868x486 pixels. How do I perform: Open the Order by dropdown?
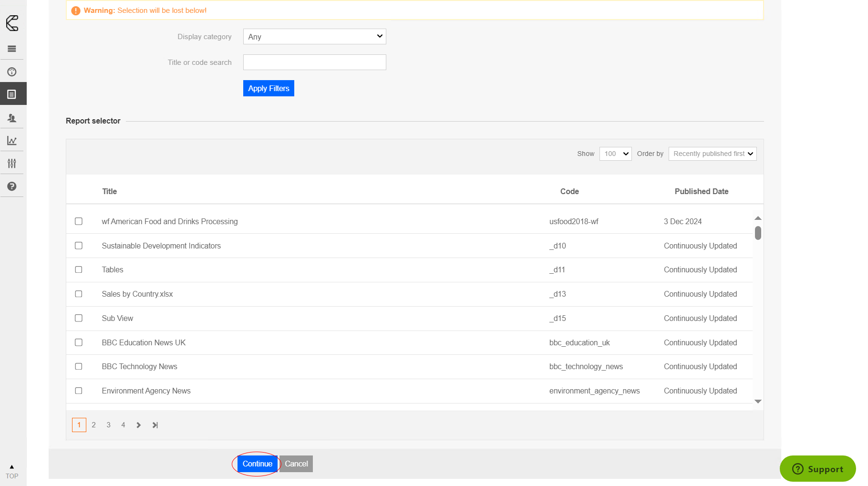pos(712,154)
